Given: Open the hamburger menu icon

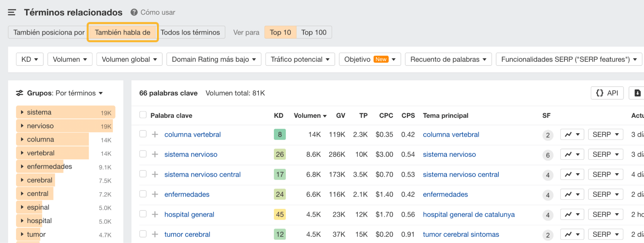Looking at the screenshot, I should pos(12,13).
